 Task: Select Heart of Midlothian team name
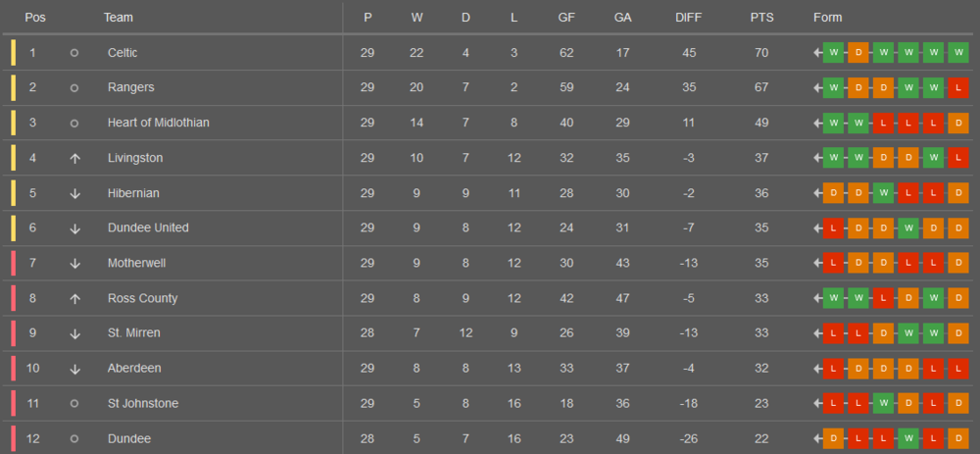pos(158,123)
